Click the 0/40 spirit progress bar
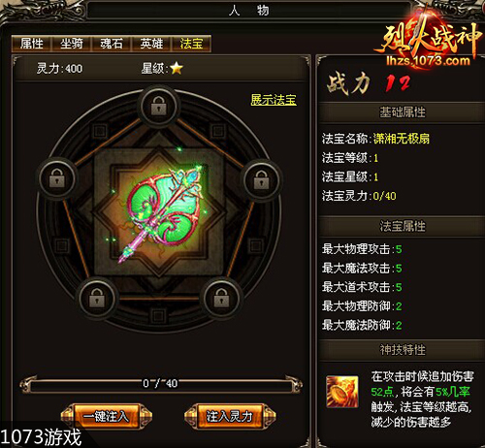 pos(161,384)
